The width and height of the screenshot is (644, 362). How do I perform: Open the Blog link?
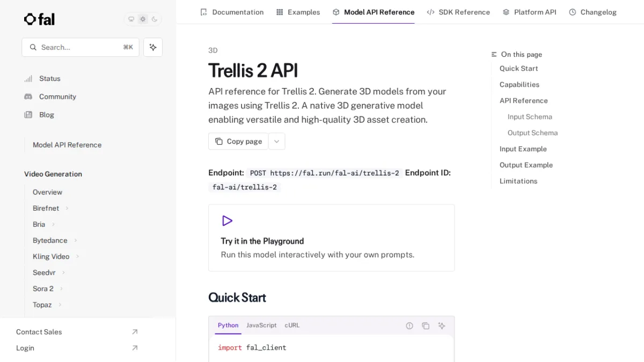[47, 115]
